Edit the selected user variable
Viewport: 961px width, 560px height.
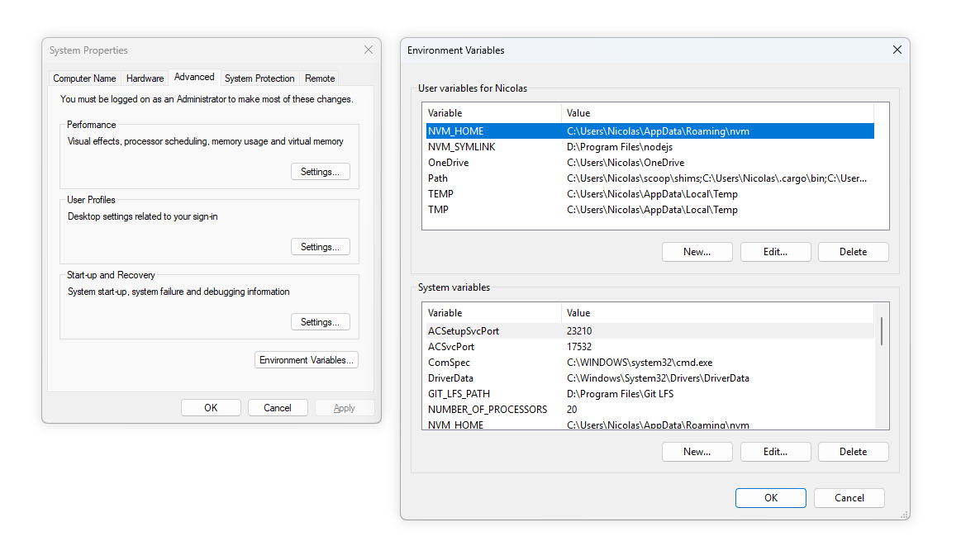775,252
